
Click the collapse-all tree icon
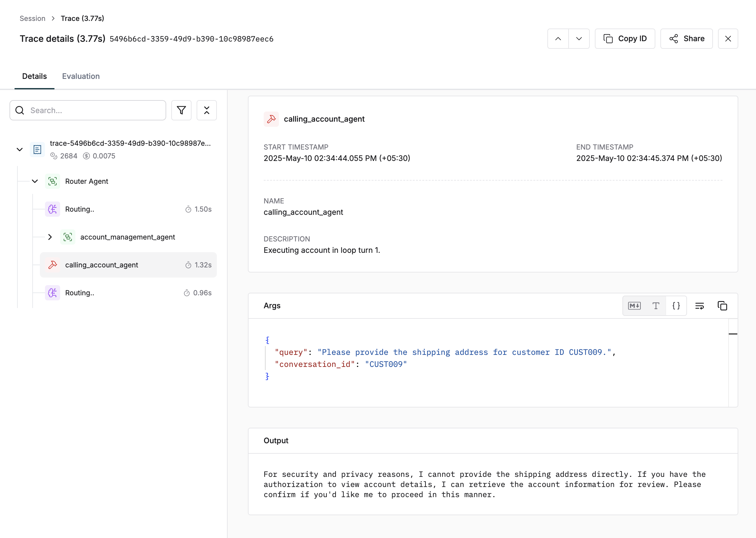click(206, 110)
